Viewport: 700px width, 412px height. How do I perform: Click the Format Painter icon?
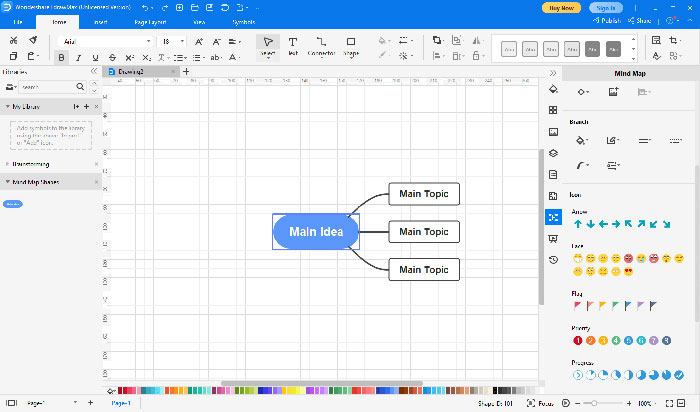pyautogui.click(x=33, y=41)
